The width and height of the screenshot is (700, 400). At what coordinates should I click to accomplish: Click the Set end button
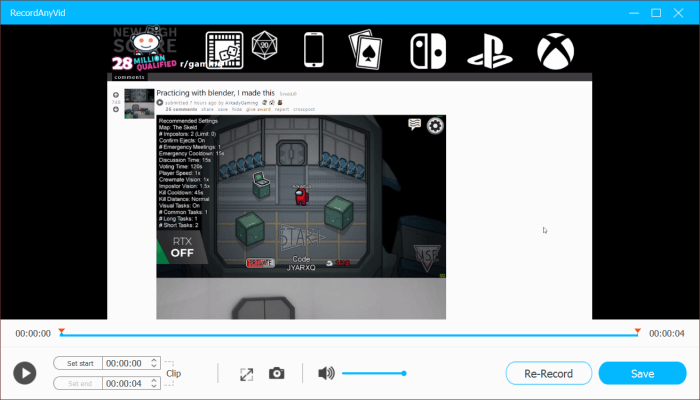[x=78, y=383]
